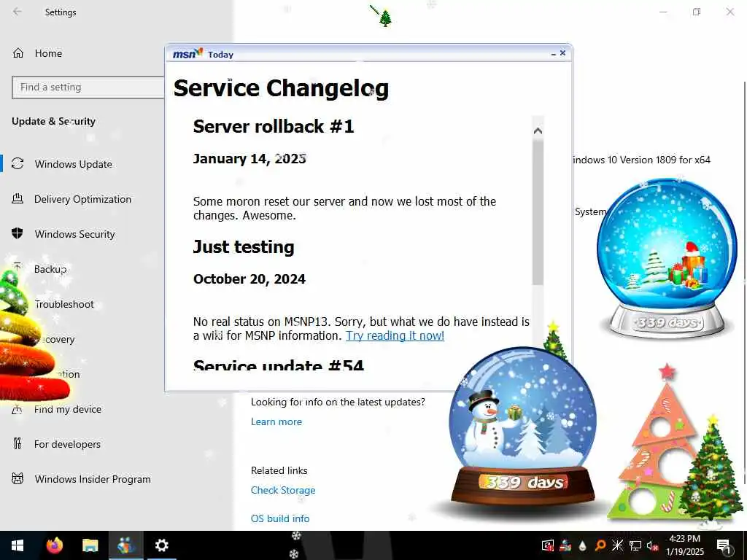Screen dimensions: 747x560
Task: Click the For developers tools icon
Action: [18, 444]
